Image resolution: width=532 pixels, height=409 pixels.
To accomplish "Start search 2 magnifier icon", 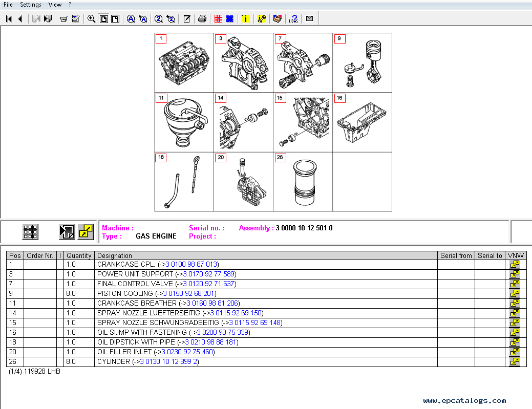I will 158,19.
